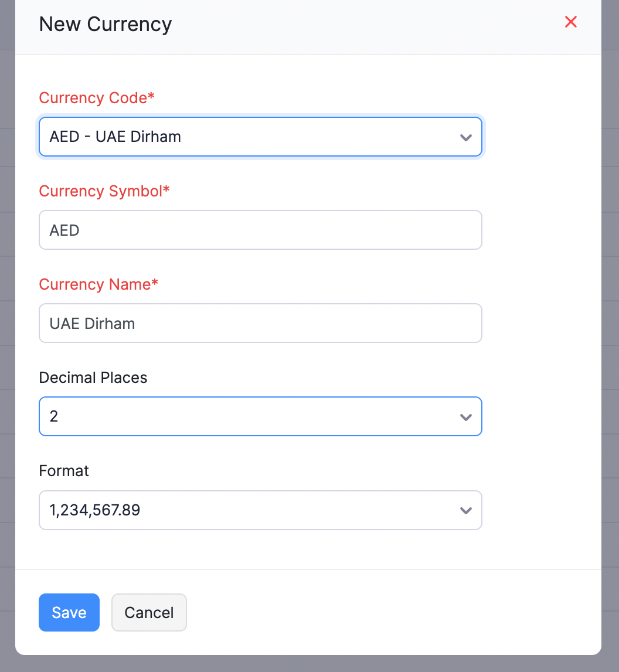Save the new currency
The image size is (619, 672).
click(69, 613)
